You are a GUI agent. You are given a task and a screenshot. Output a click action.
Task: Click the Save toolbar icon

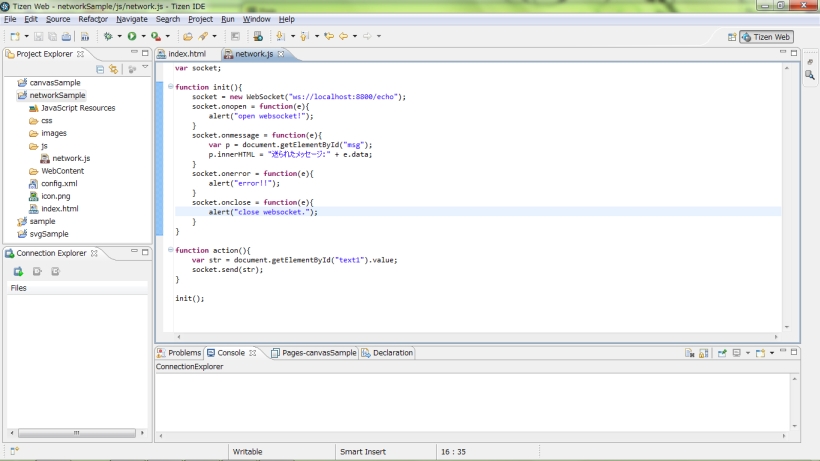[x=38, y=37]
